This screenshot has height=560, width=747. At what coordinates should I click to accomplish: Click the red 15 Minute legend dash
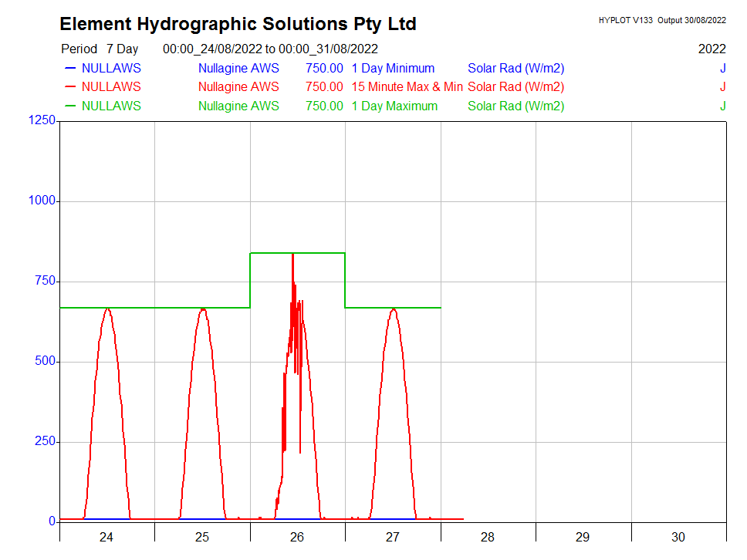tap(70, 87)
